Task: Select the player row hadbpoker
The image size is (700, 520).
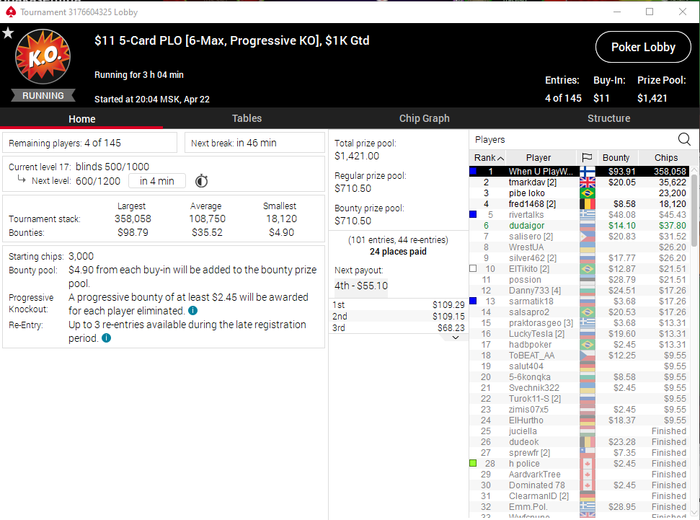Action: pyautogui.click(x=579, y=345)
